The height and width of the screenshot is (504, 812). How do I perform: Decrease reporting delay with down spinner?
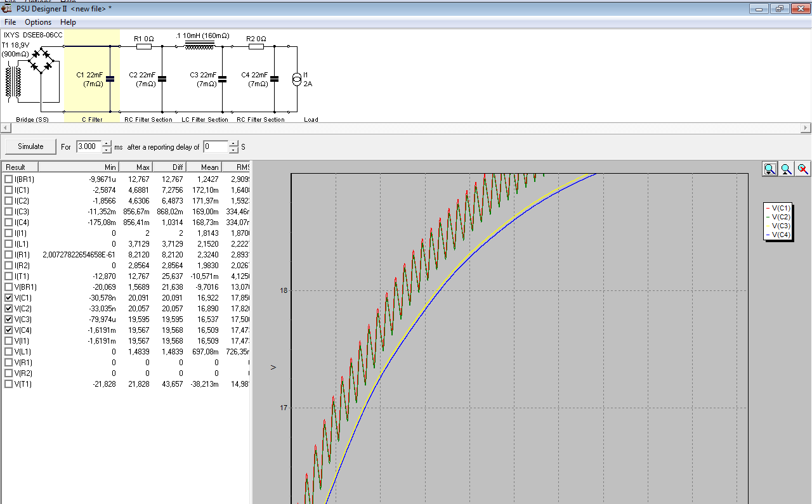[x=233, y=150]
